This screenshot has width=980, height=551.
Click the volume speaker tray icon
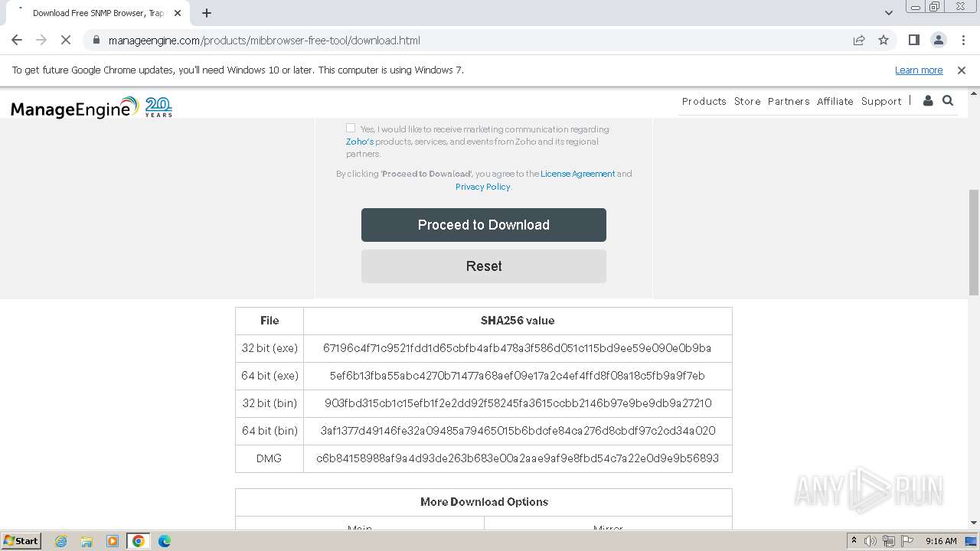(x=871, y=541)
